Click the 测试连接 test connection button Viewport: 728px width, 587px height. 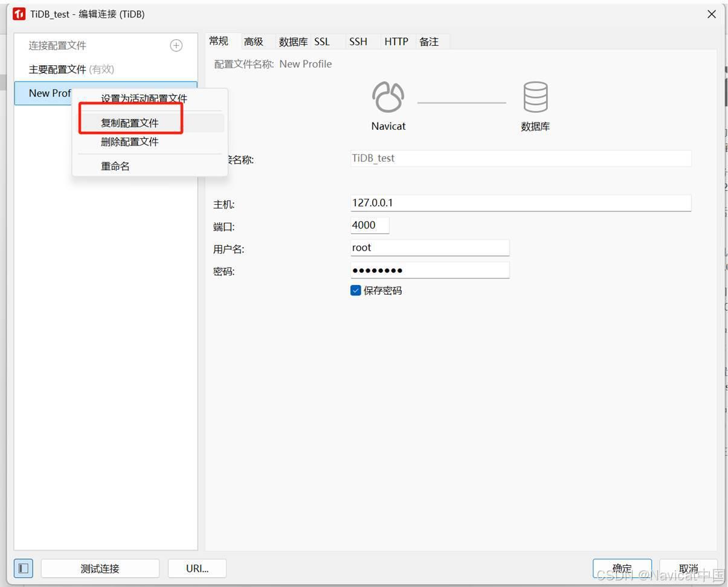point(100,568)
